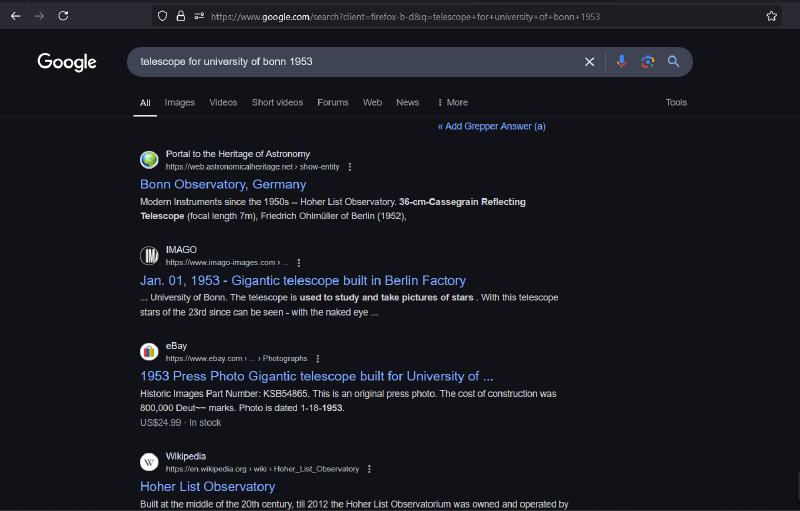Open Hoher List Observatory Wikipedia link
The height and width of the screenshot is (511, 800).
click(207, 487)
